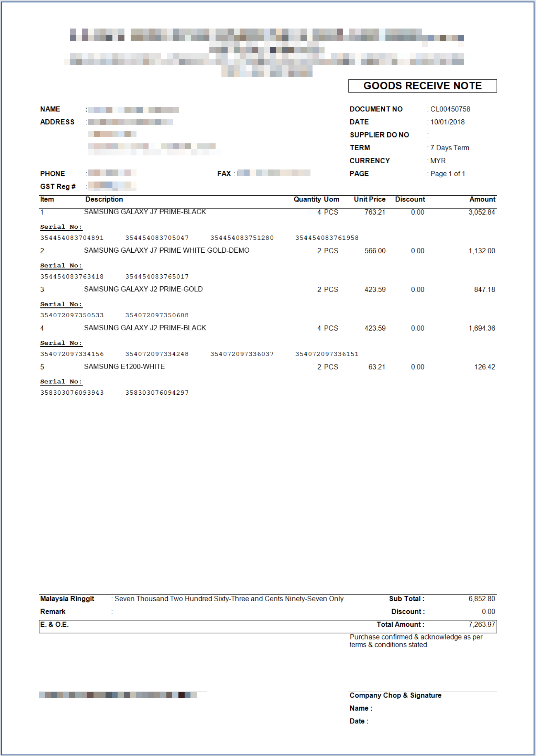
Task: Click serial number 354072097336037
Action: coord(242,354)
